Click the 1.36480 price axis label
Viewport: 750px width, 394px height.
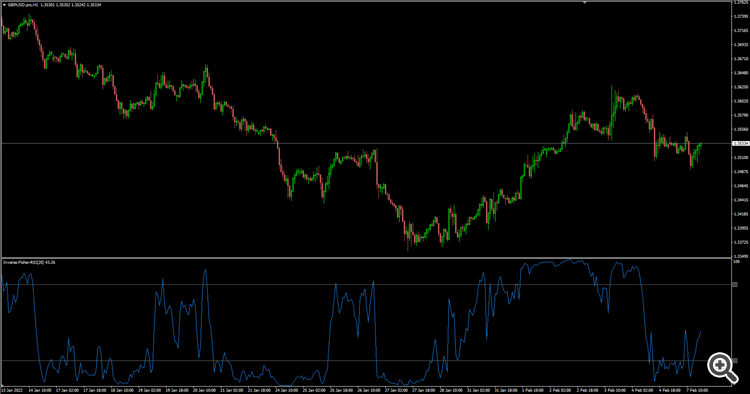[x=741, y=73]
